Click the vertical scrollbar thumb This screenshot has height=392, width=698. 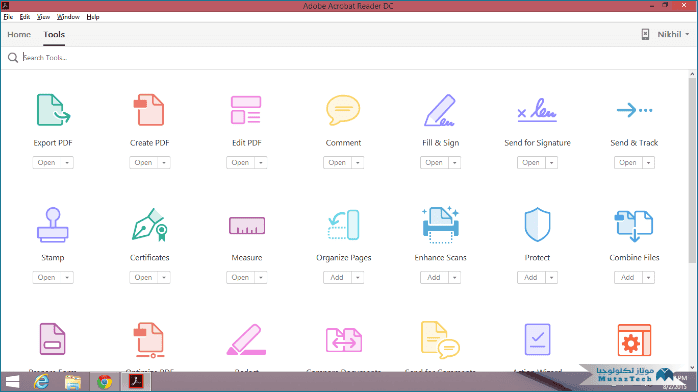(692, 170)
